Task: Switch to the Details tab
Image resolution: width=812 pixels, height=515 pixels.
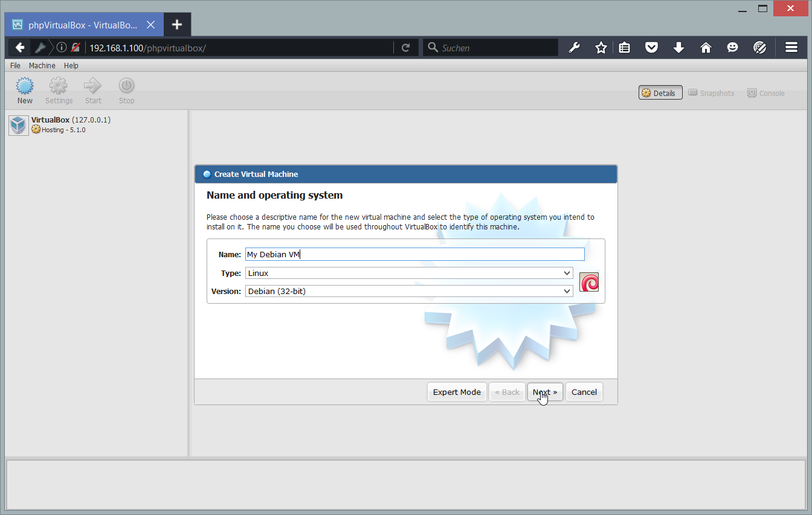Action: pyautogui.click(x=660, y=93)
